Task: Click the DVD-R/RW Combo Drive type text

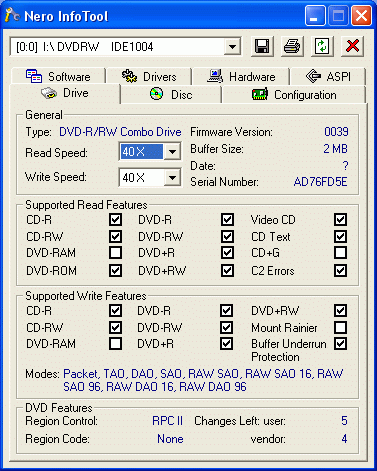Action: [x=120, y=132]
